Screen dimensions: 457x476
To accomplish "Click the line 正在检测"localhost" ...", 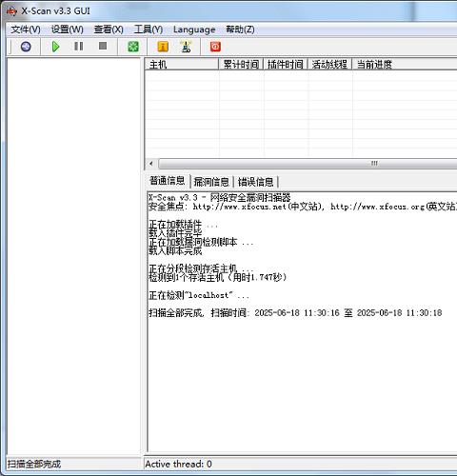I will [x=199, y=295].
